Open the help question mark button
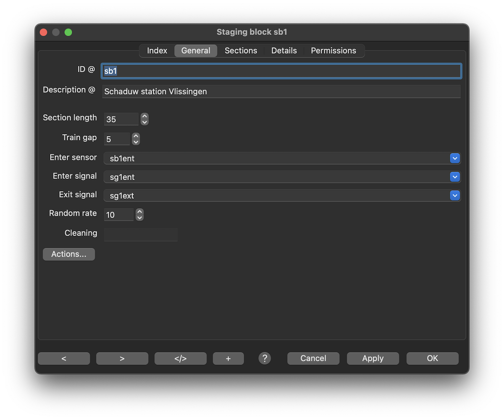 [x=265, y=358]
